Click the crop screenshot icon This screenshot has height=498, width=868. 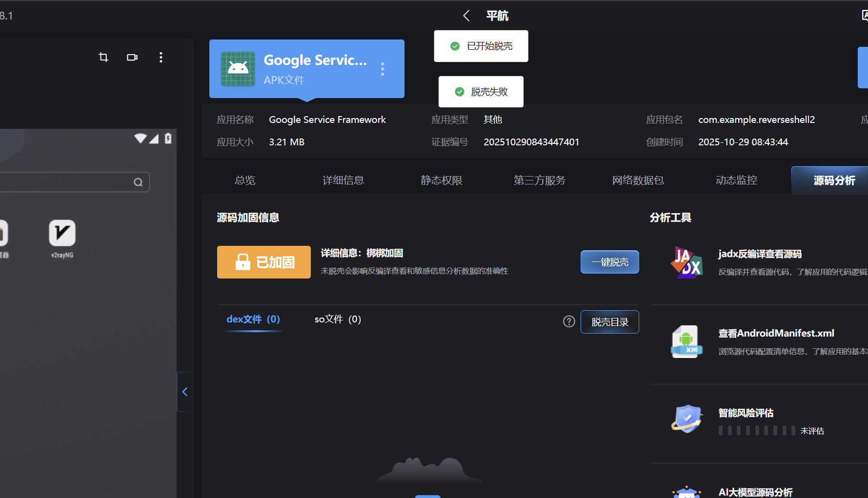pyautogui.click(x=103, y=58)
